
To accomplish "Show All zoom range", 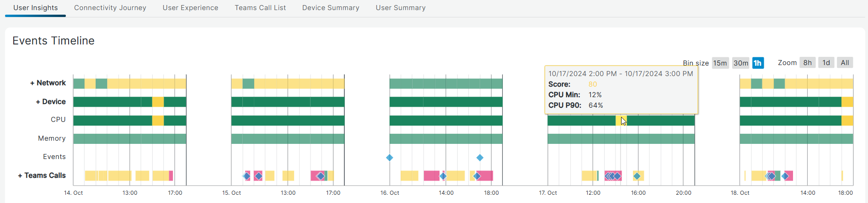I will pos(845,63).
